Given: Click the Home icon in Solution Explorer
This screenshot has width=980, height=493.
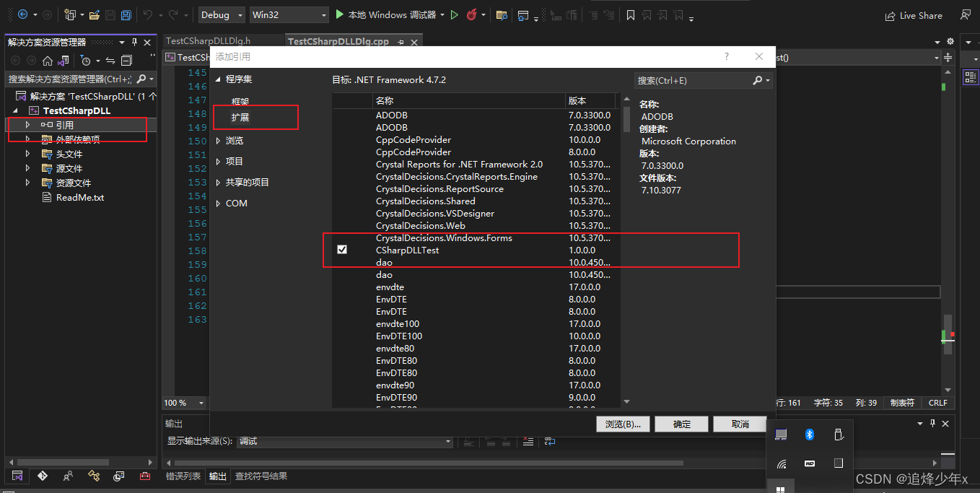Looking at the screenshot, I should point(48,61).
